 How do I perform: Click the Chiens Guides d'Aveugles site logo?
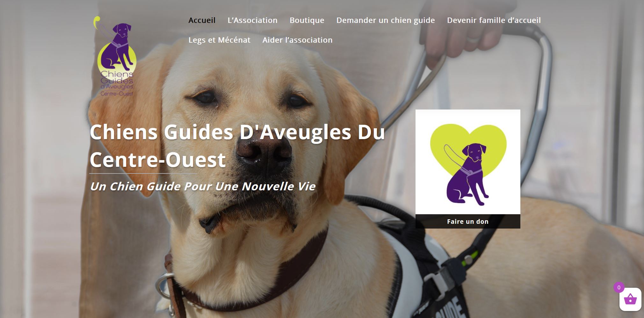coord(115,56)
